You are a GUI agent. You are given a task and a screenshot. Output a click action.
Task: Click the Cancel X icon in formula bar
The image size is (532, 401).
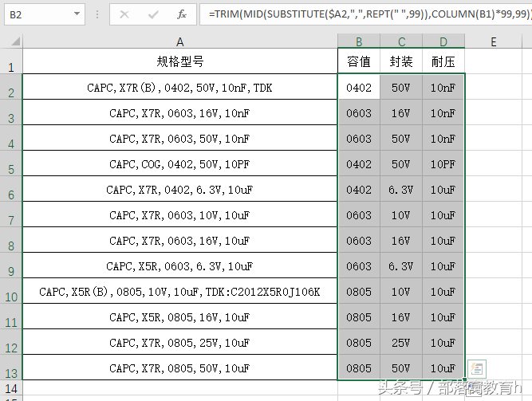tap(124, 14)
